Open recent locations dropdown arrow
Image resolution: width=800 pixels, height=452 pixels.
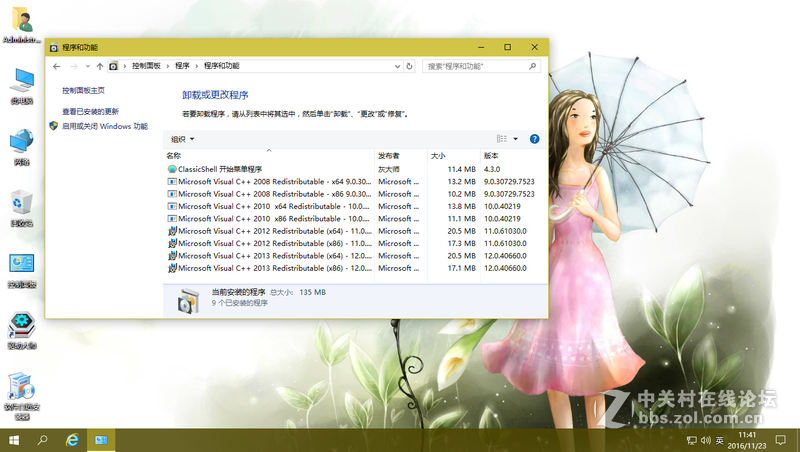pos(88,66)
